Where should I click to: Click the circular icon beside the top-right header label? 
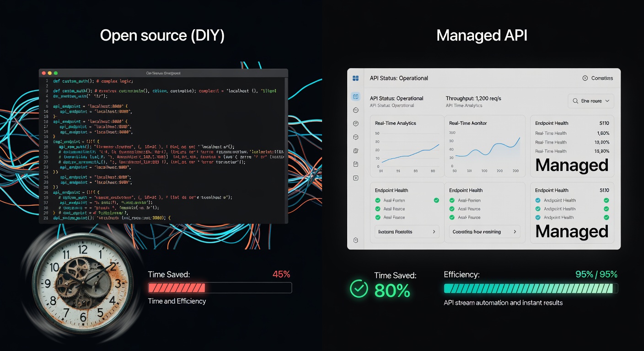(585, 78)
